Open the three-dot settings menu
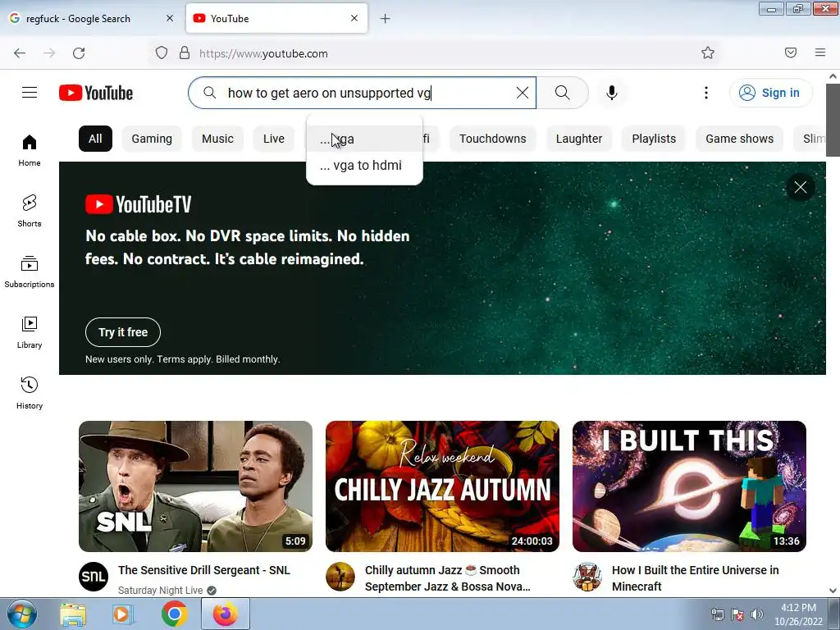The height and width of the screenshot is (630, 840). click(706, 93)
